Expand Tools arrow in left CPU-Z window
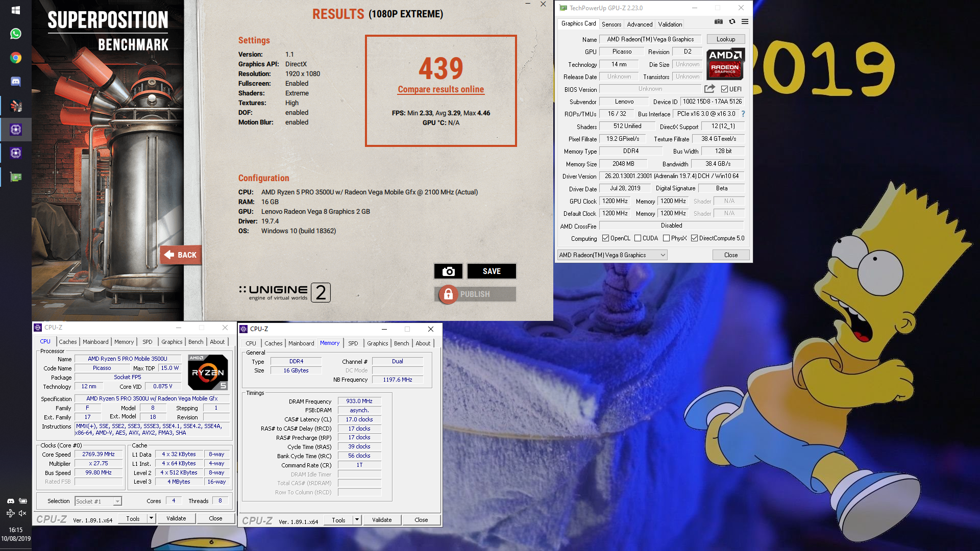This screenshot has height=551, width=980. [x=151, y=518]
